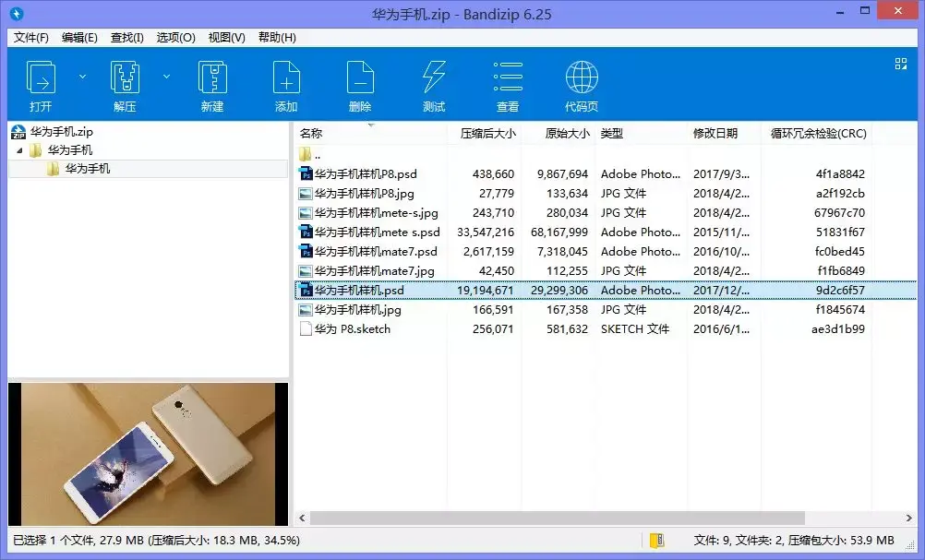Select the nested 华为手机 subfolder in tree
925x560 pixels.
88,169
